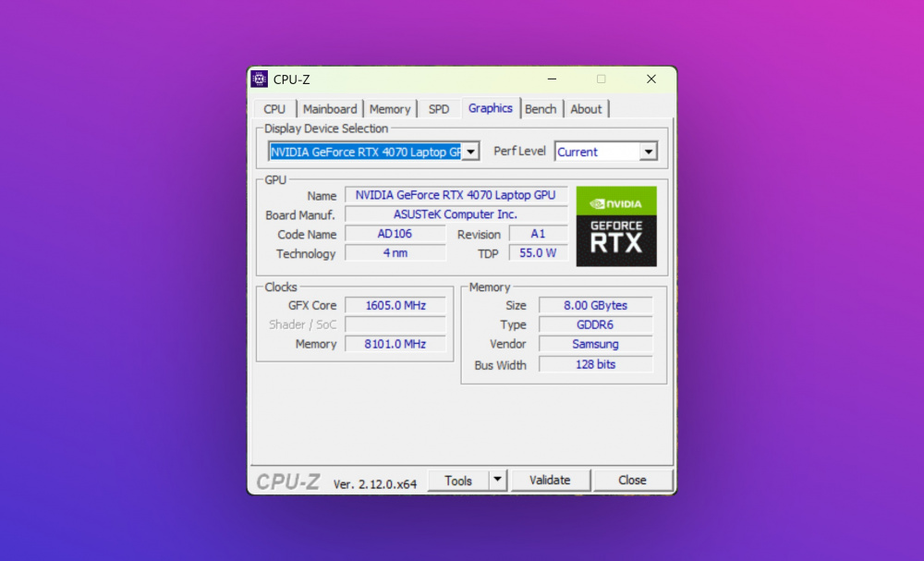Minimize the CPU-Z window
This screenshot has height=561, width=924.
552,79
